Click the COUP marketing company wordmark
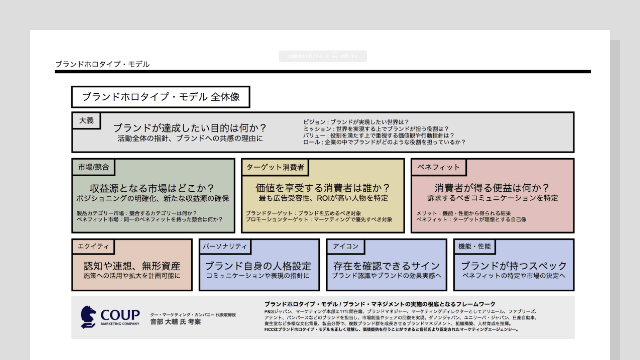This screenshot has height=360, width=640. [x=120, y=317]
